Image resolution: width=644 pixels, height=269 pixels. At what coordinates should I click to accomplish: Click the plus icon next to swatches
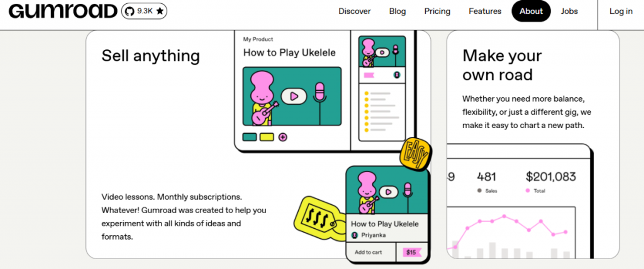pos(283,137)
